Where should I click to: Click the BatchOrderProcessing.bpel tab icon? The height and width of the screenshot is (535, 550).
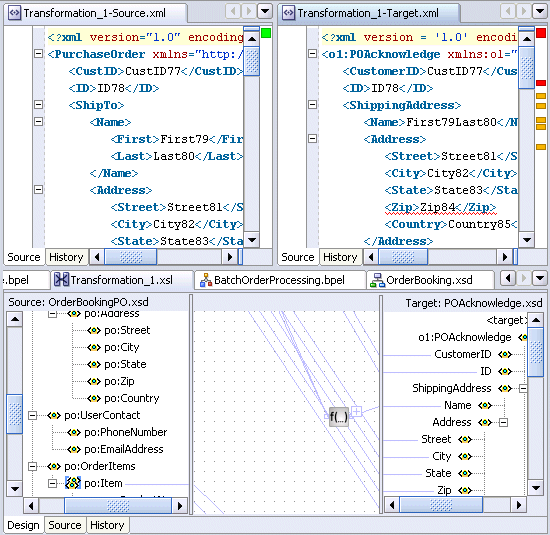[206, 280]
